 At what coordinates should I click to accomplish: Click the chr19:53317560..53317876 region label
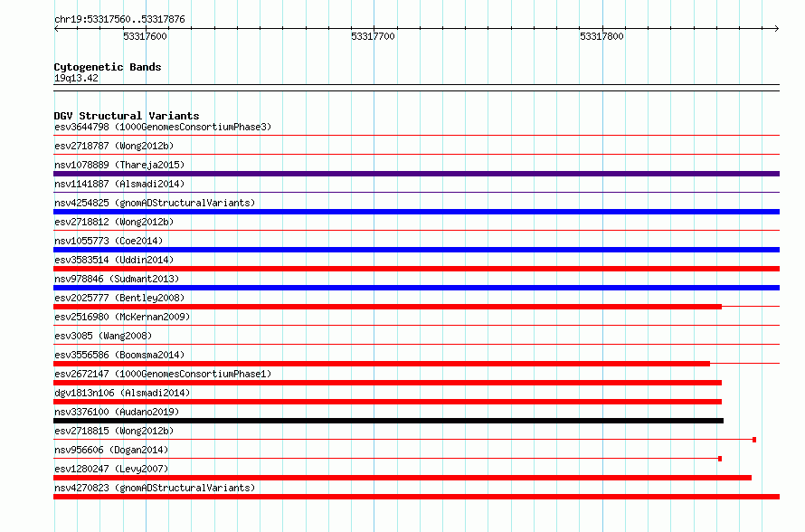(119, 19)
